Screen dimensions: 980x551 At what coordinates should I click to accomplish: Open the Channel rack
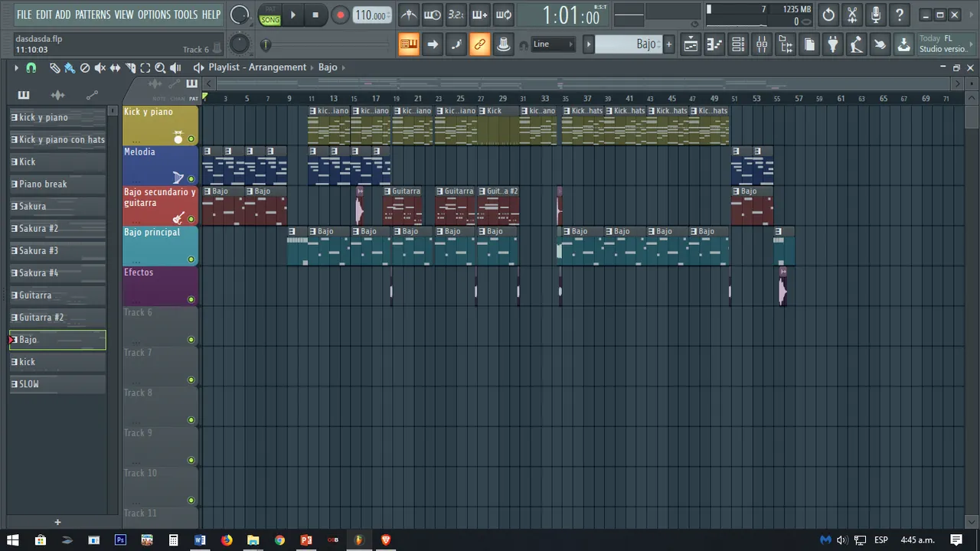738,44
